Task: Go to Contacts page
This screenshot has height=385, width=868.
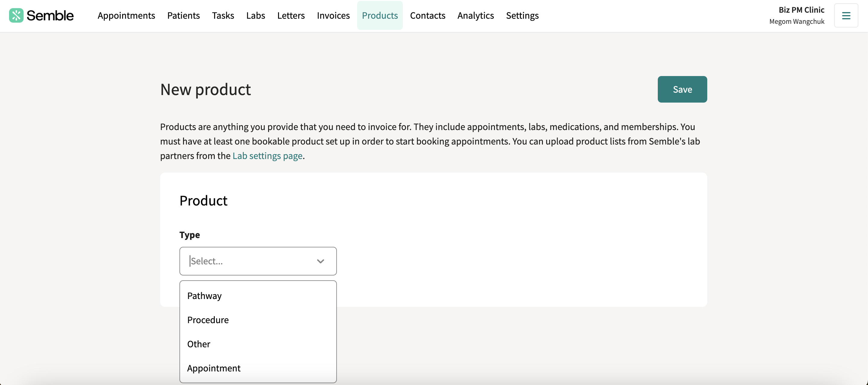Action: pyautogui.click(x=428, y=15)
